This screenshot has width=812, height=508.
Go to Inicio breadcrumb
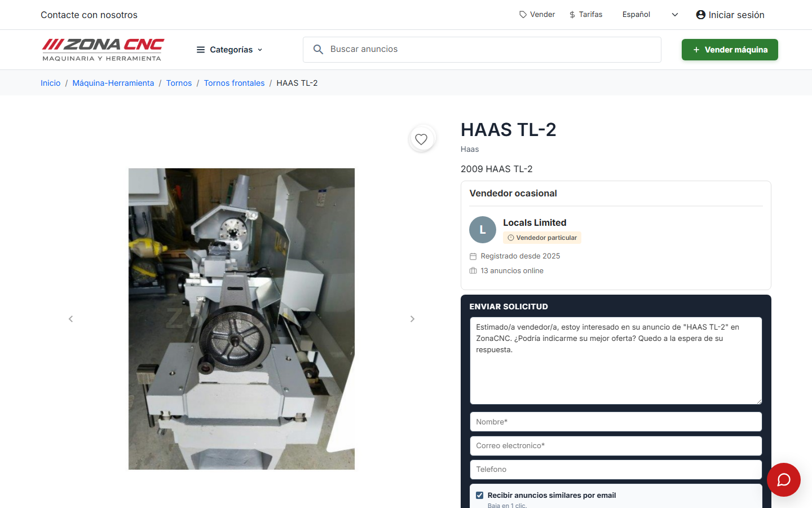[51, 83]
